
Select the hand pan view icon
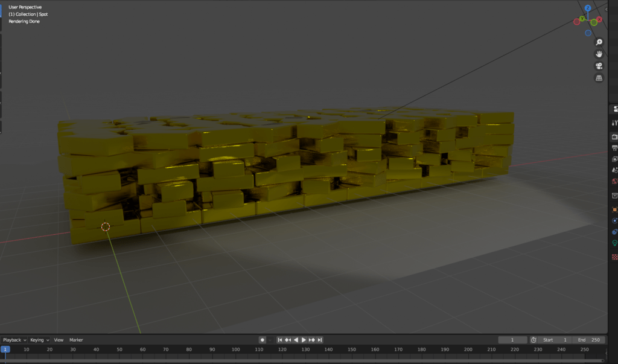point(599,54)
